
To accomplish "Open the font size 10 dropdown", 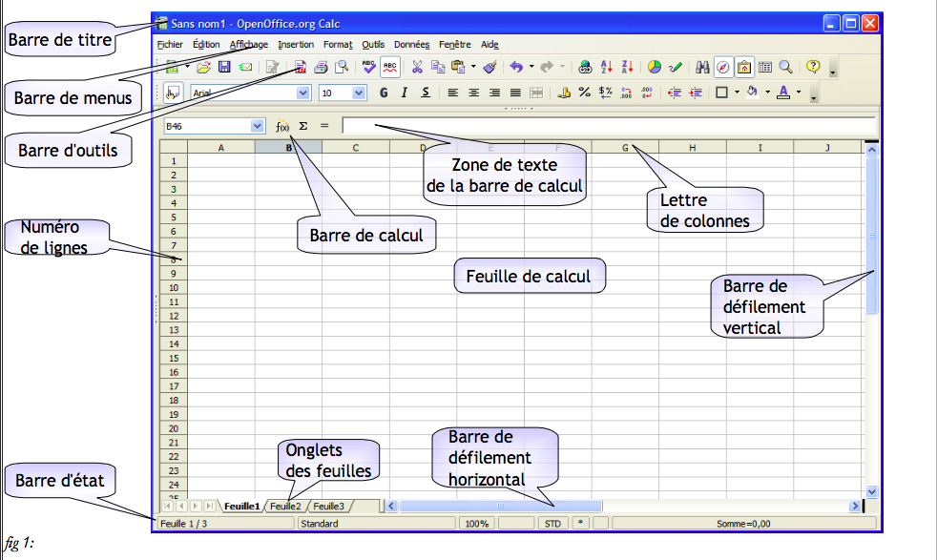I will (359, 93).
